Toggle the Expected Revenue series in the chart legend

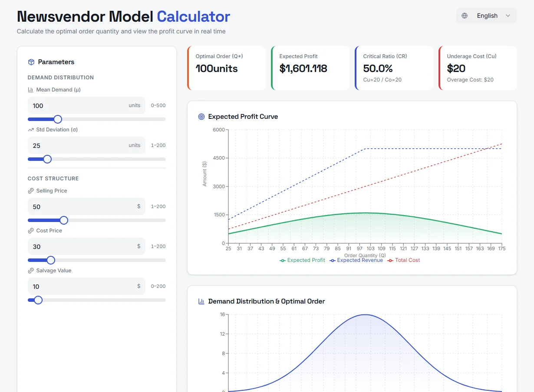pyautogui.click(x=356, y=260)
